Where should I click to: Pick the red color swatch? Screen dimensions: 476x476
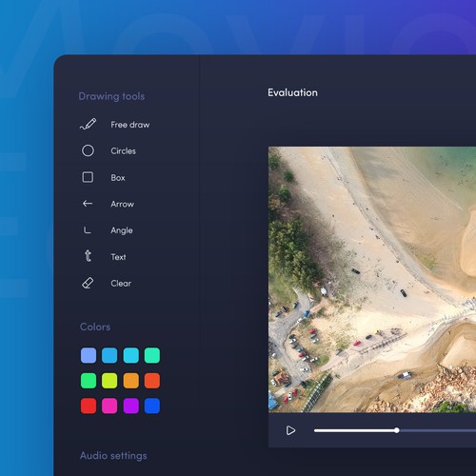[x=89, y=406]
